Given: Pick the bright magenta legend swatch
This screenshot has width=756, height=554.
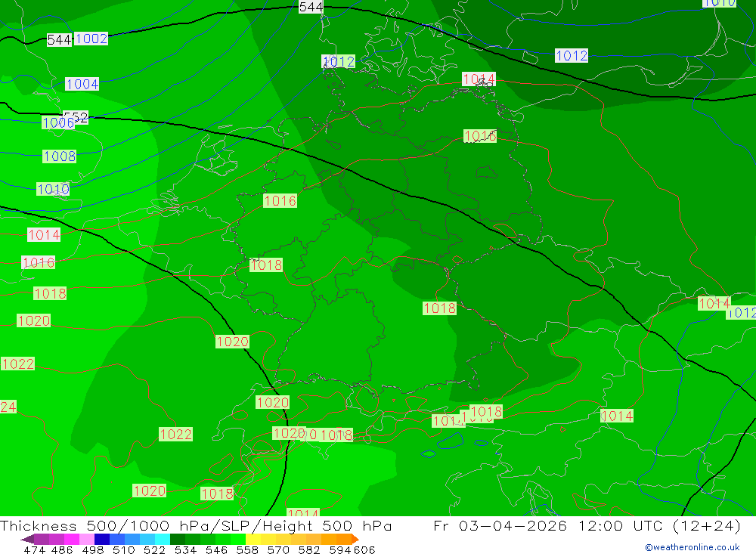Looking at the screenshot, I should point(72,539).
